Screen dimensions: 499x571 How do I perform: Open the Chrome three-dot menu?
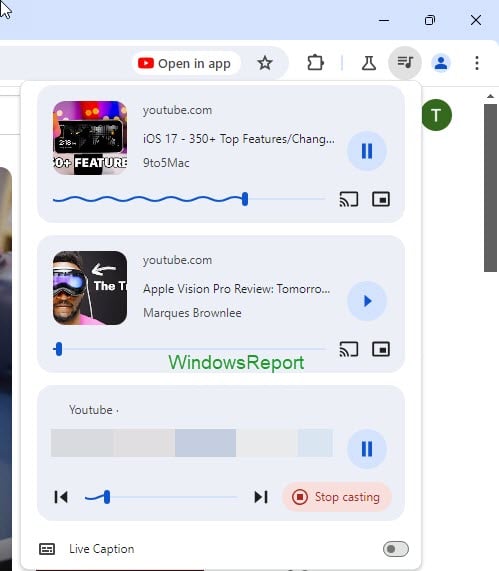coord(477,63)
